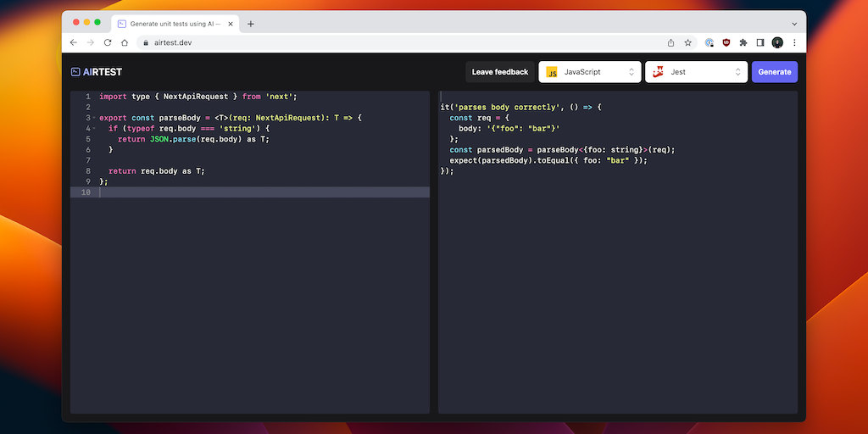The height and width of the screenshot is (434, 868).
Task: Bookmark page with star icon
Action: (688, 42)
